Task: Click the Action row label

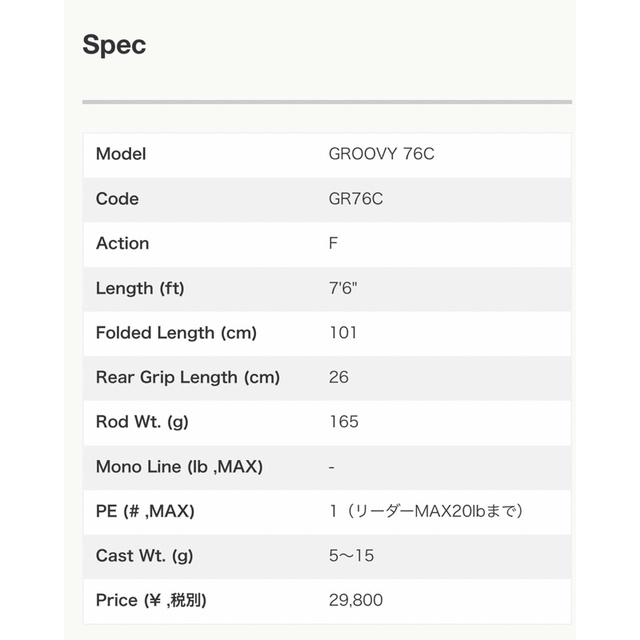Action: pos(122,243)
